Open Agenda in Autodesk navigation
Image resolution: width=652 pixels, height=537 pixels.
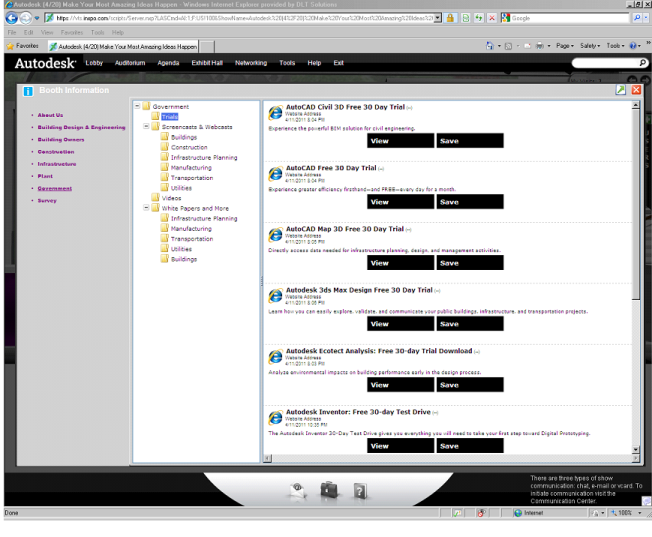[168, 63]
